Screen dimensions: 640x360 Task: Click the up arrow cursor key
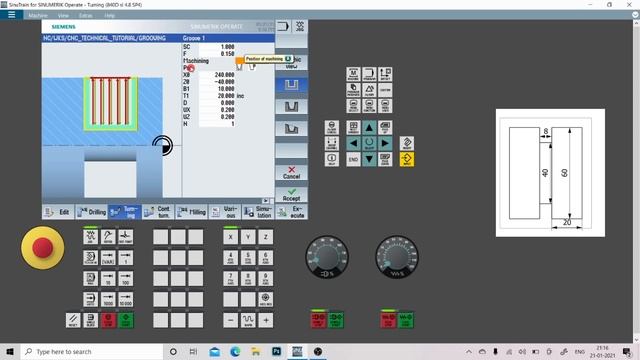(369, 127)
